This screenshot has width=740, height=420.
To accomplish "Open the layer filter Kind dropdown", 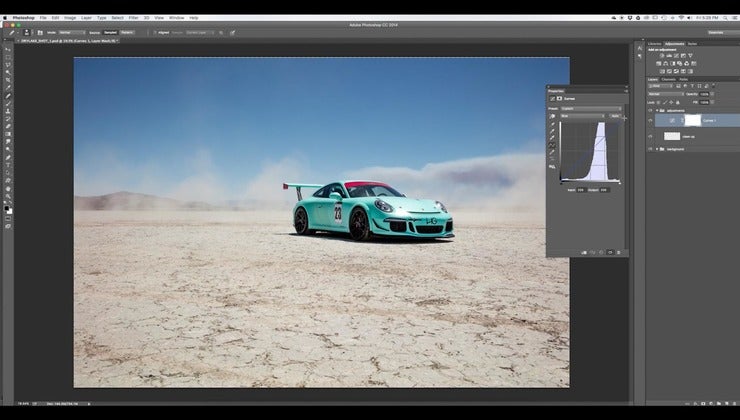I will [x=660, y=86].
